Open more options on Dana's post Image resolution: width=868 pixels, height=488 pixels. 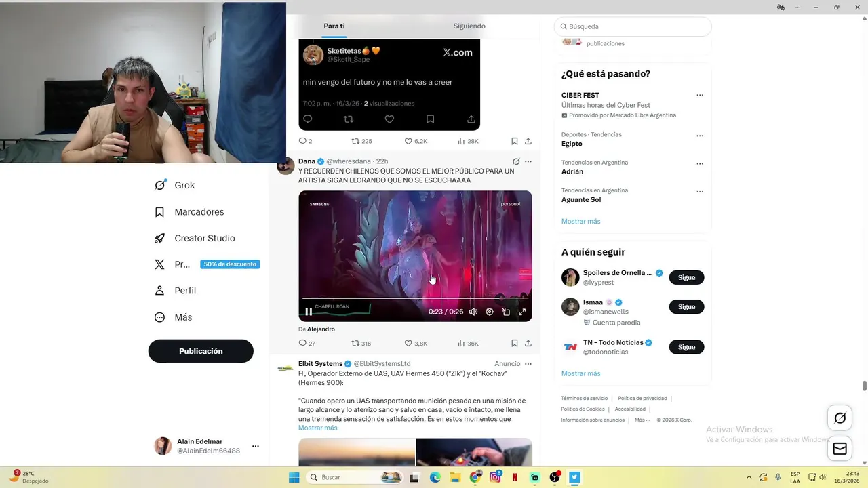pos(528,161)
